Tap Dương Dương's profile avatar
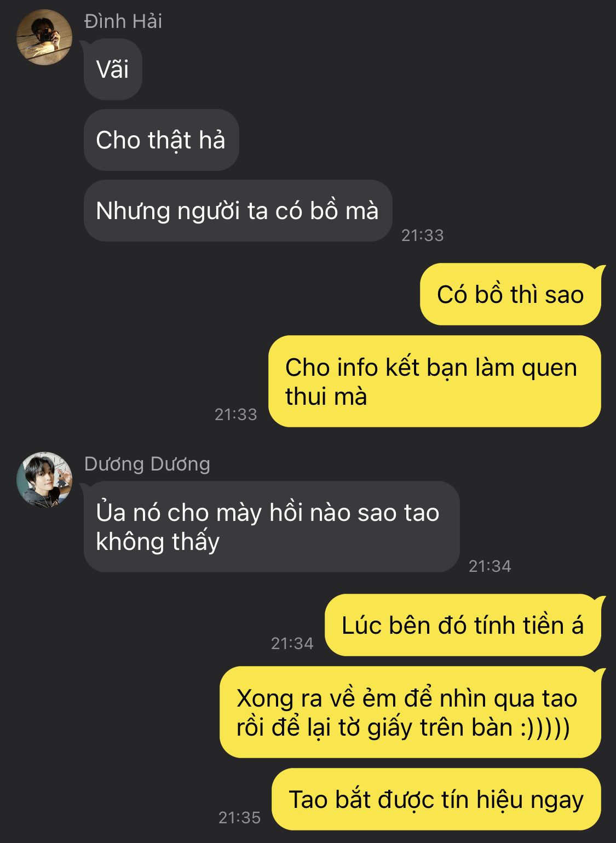Viewport: 616px width, 843px height. pos(44,479)
